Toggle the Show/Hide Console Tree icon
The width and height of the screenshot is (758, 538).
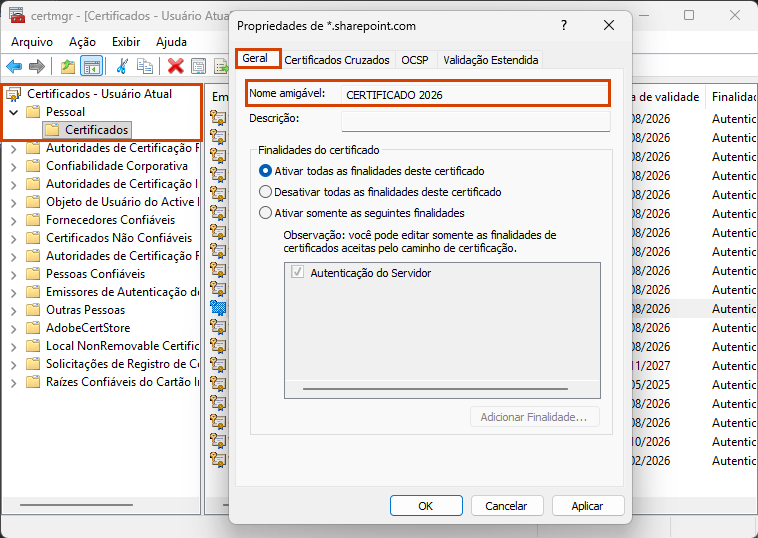[91, 66]
